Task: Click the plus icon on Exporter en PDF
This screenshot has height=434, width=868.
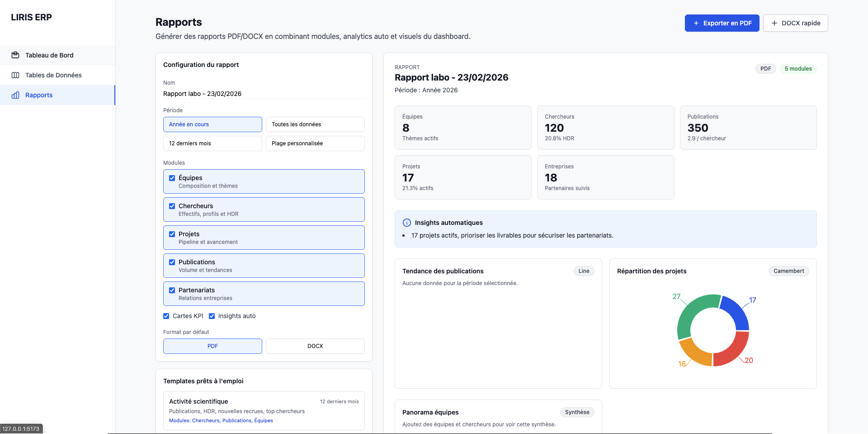Action: (x=696, y=23)
